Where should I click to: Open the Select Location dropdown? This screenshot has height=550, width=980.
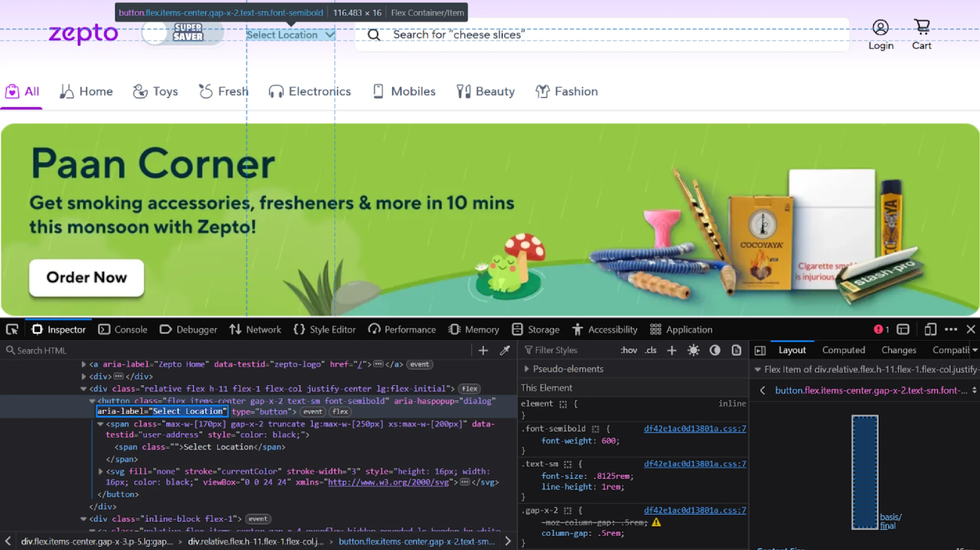(x=291, y=35)
